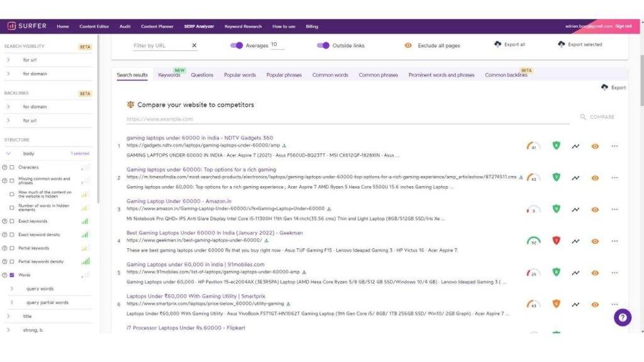Toggle the Averages switch
Image resolution: width=644 pixels, height=362 pixels.
tap(236, 45)
